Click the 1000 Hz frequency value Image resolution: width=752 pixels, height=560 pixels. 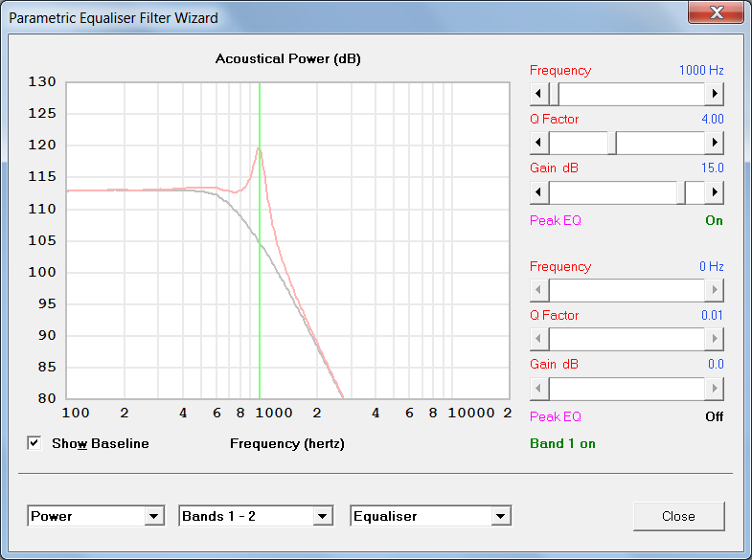tap(701, 70)
